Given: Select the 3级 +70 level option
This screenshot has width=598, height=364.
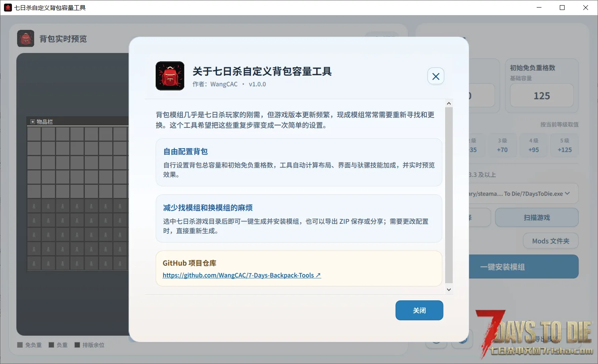Looking at the screenshot, I should [502, 145].
